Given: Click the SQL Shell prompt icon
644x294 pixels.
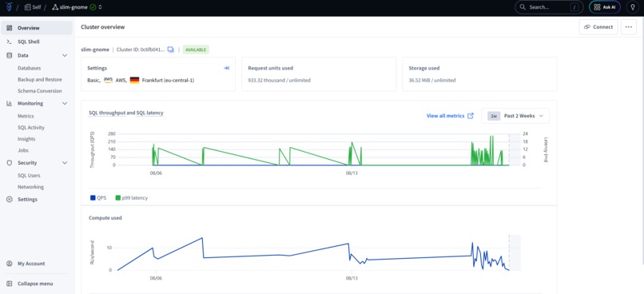Looking at the screenshot, I should coord(10,42).
